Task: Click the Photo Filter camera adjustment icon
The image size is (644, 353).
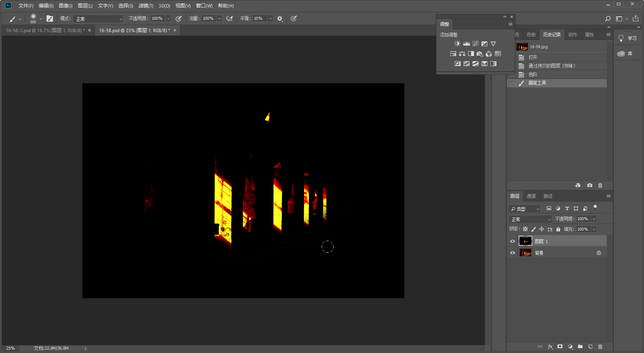Action: (480, 54)
